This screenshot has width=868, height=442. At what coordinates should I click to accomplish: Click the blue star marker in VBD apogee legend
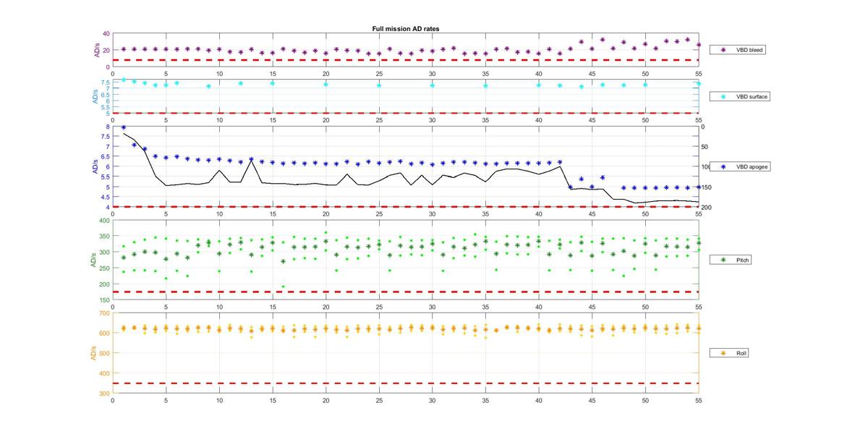point(723,166)
